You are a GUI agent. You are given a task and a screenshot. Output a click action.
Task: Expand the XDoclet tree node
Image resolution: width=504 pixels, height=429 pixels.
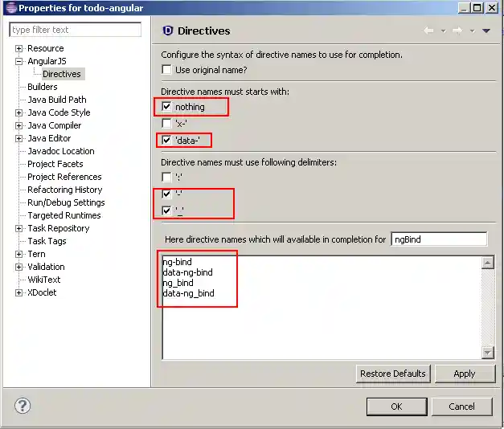pos(19,292)
